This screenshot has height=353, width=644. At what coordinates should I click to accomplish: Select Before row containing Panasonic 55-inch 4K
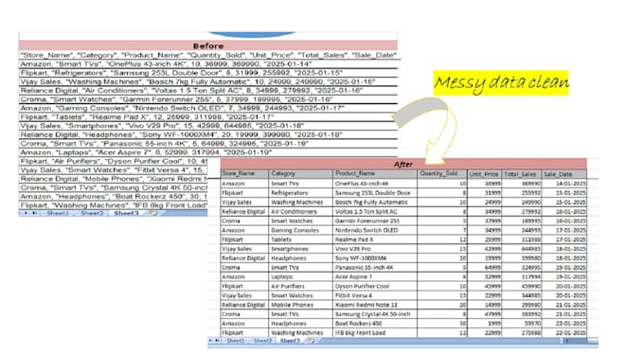[208, 143]
